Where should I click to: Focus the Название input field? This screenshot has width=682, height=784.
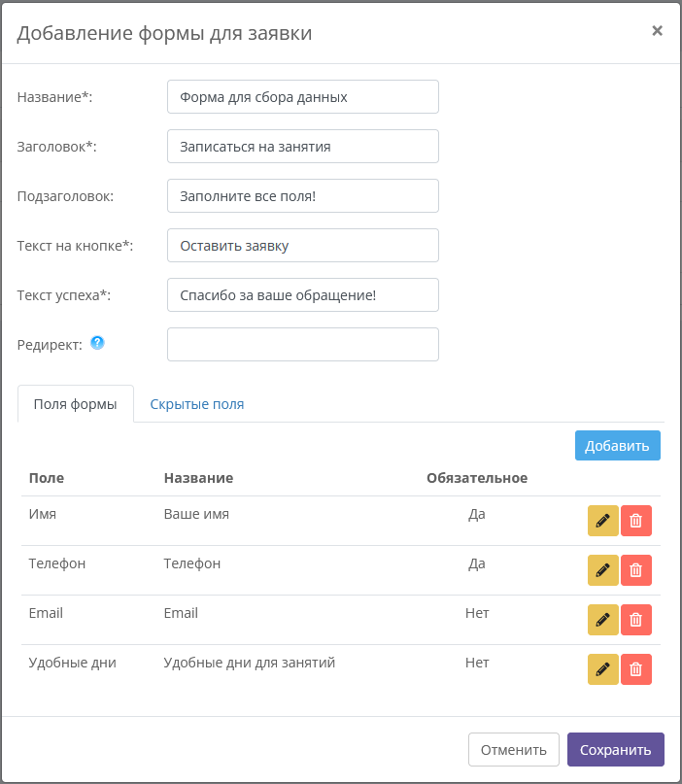click(303, 97)
